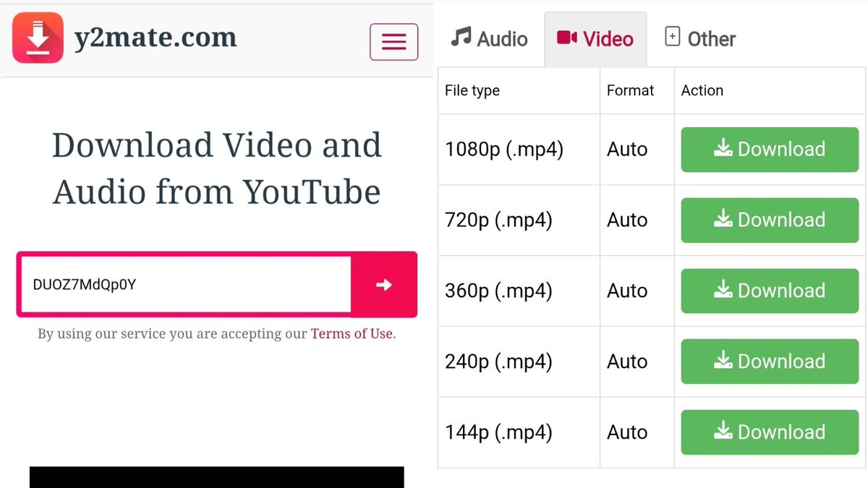Download the 720p mp4 file
868x488 pixels.
(769, 220)
